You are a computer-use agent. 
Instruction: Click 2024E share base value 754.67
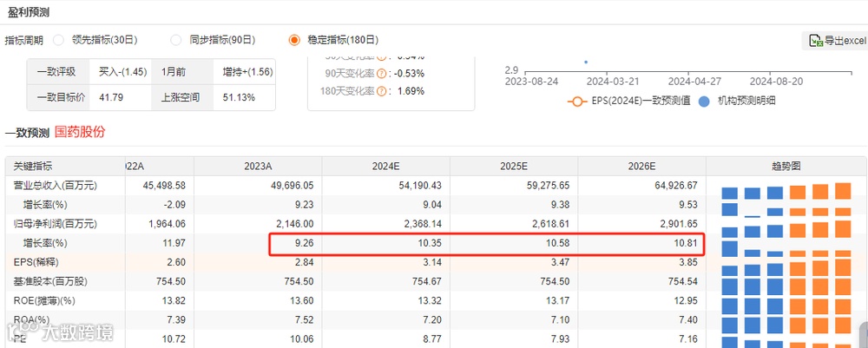click(x=428, y=281)
